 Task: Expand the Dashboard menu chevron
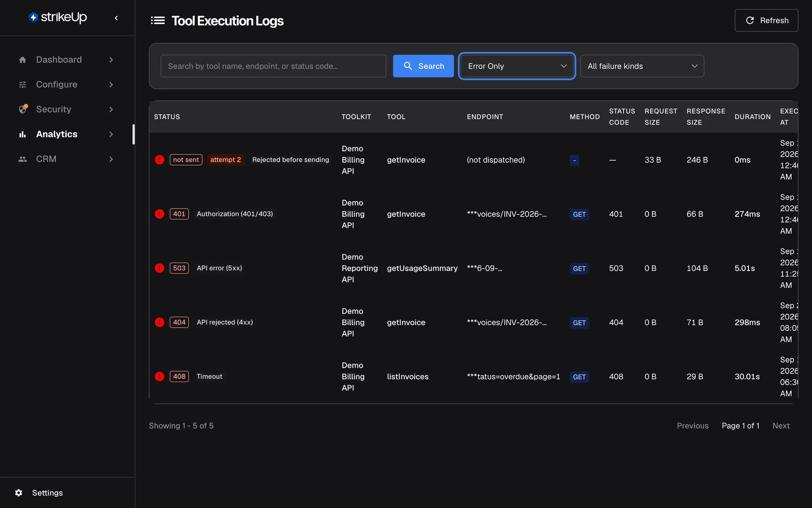[x=111, y=60]
